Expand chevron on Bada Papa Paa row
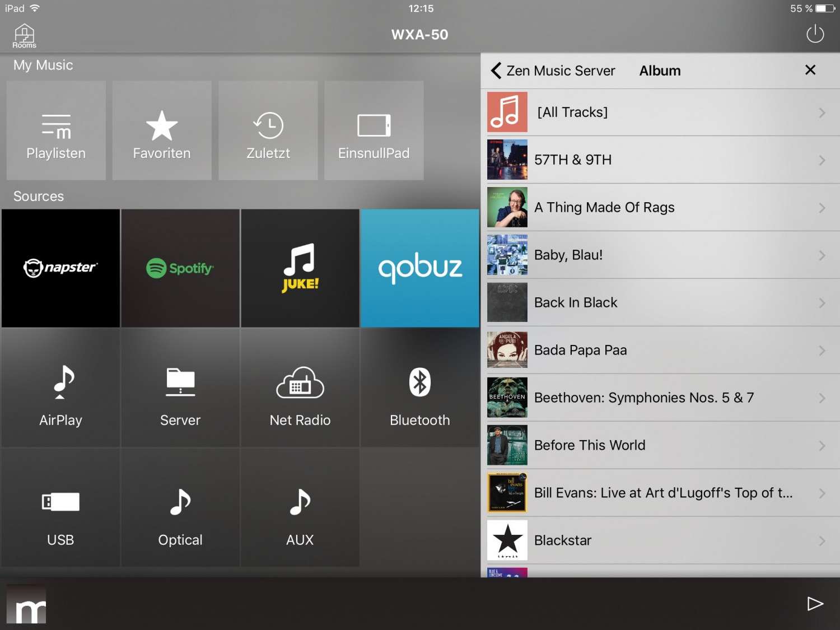 (x=822, y=351)
